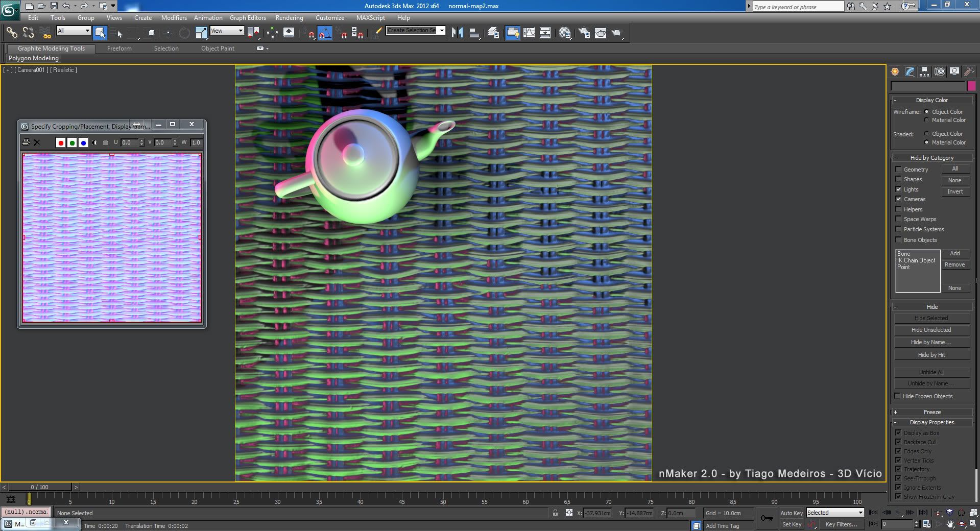Open the MAXScript menu
The height and width of the screenshot is (531, 980).
[x=371, y=17]
